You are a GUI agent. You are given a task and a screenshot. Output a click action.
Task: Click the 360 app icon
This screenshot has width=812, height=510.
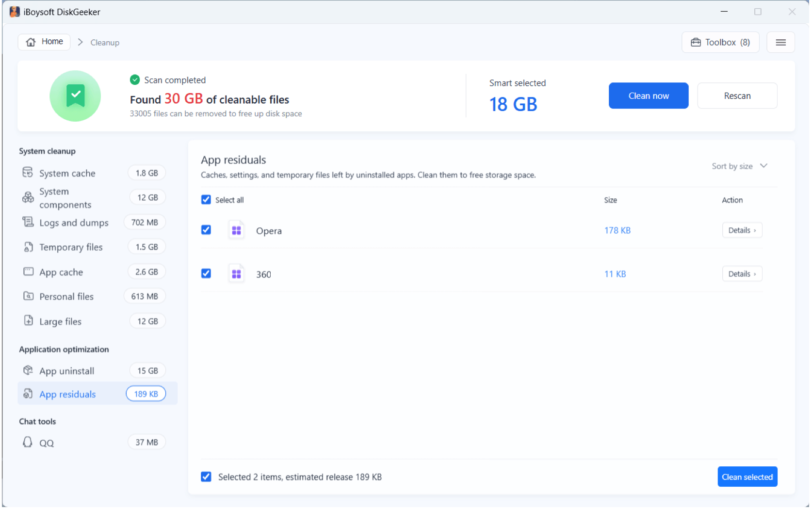pyautogui.click(x=237, y=274)
